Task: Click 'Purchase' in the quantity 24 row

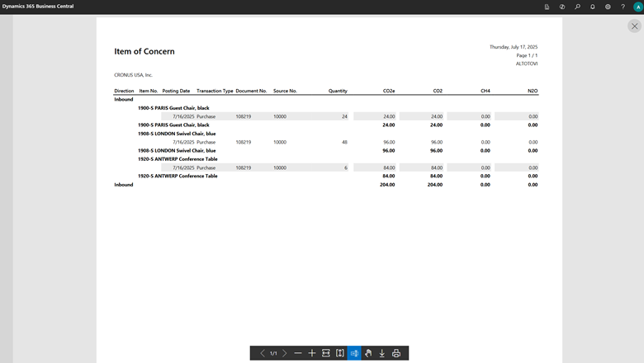Action: [206, 116]
